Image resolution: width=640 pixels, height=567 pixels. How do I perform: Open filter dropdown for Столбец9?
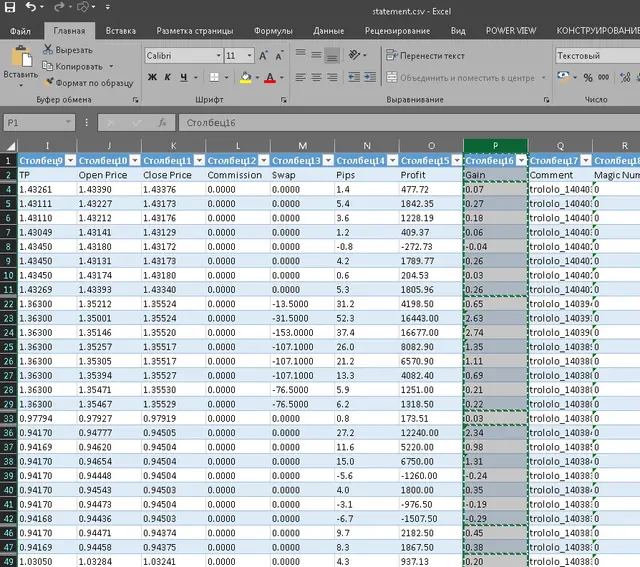tap(71, 160)
